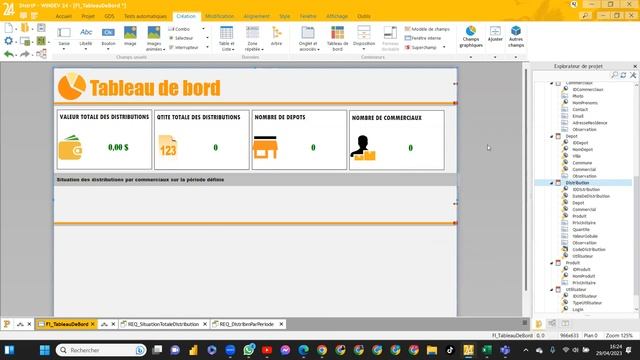Insert a Combo box control
The width and height of the screenshot is (640, 360).
click(180, 29)
